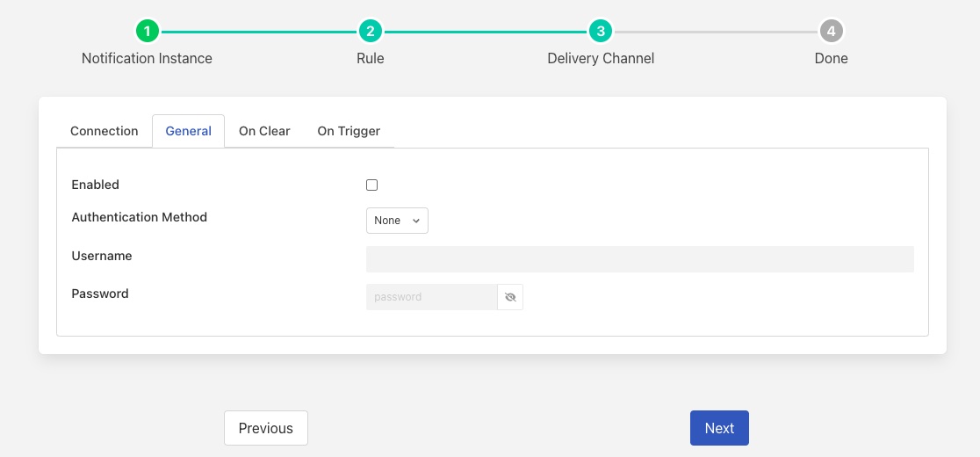Viewport: 980px width, 457px height.
Task: Open the On Clear tab
Action: 264,131
